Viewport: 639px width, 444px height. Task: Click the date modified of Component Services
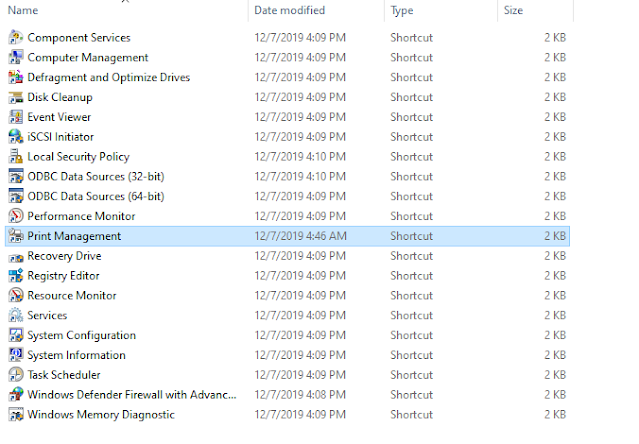tap(300, 37)
